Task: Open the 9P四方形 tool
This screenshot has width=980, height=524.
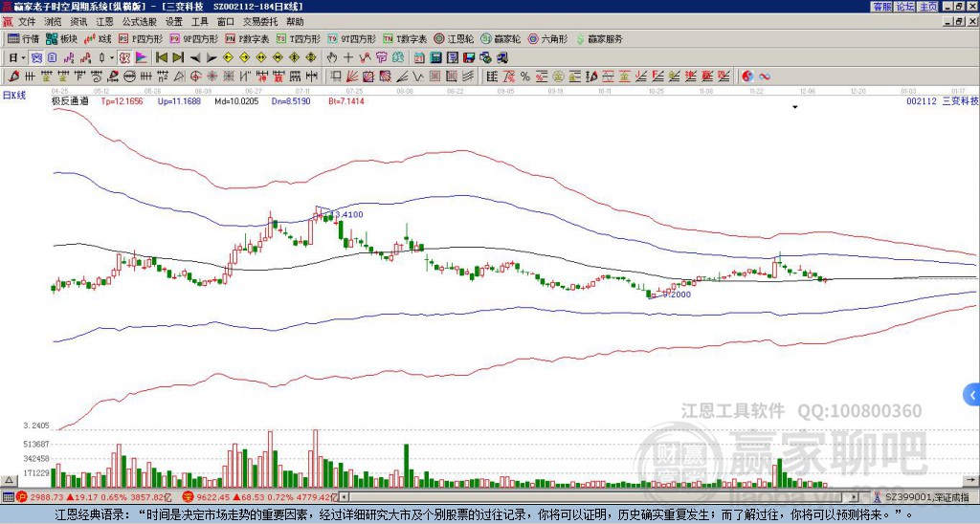Action: point(193,38)
